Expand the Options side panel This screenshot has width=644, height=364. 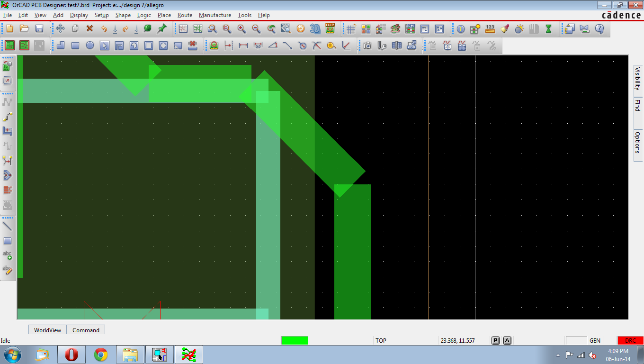coord(637,142)
